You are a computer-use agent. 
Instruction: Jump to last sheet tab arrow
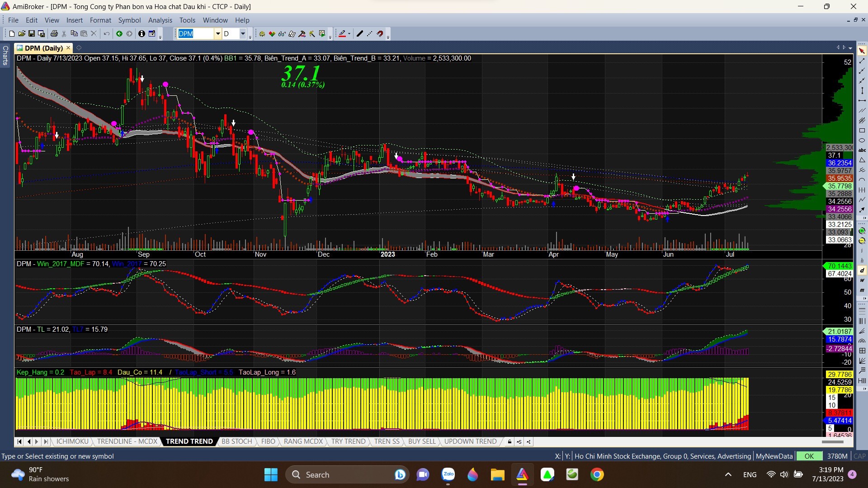45,441
